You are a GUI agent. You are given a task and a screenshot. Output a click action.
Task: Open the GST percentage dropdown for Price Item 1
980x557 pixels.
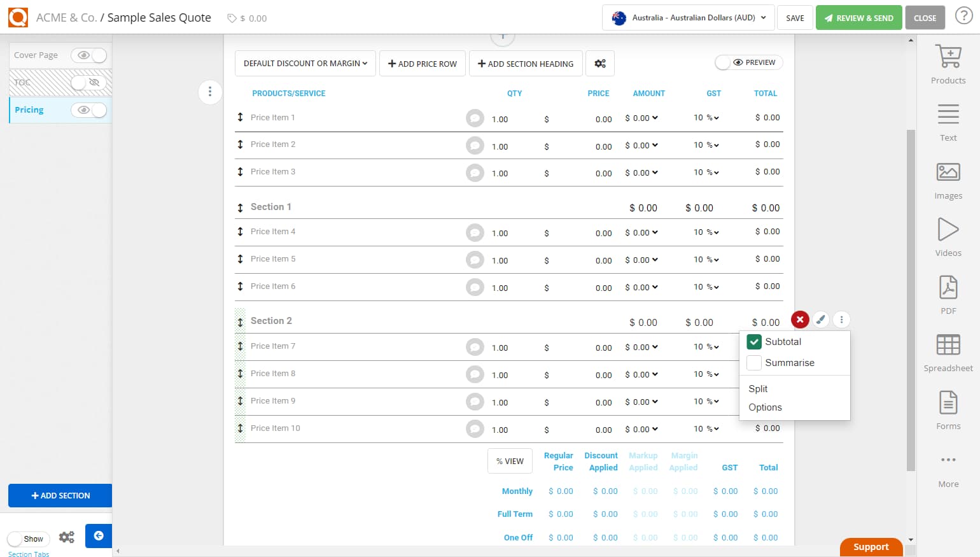(706, 117)
